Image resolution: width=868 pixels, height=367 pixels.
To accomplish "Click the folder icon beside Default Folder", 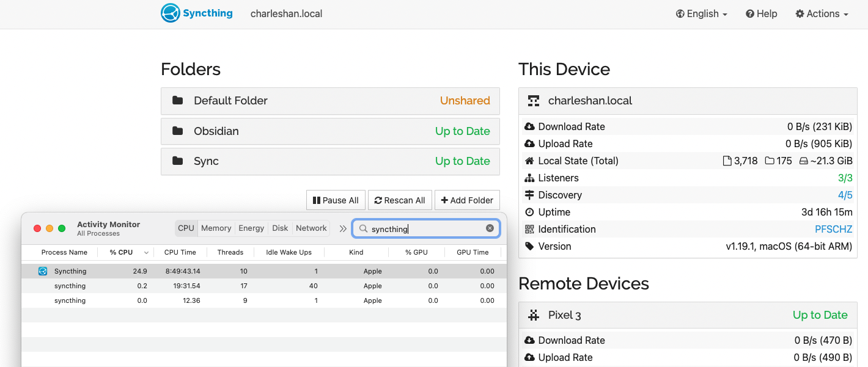I will pos(178,101).
